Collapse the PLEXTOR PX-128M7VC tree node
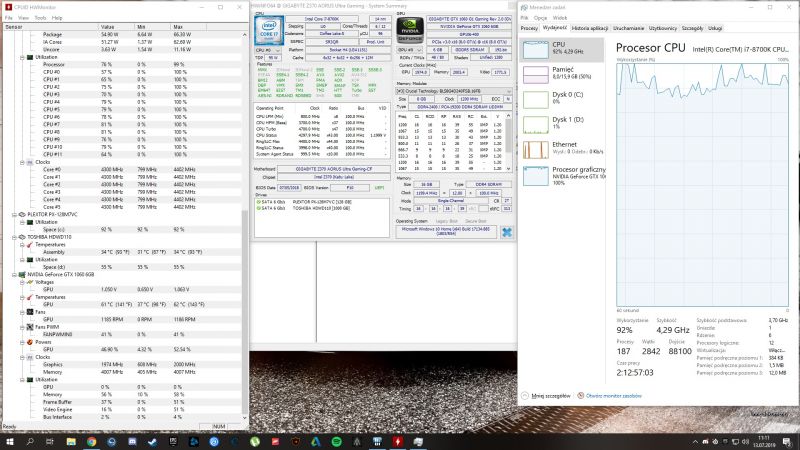The width and height of the screenshot is (800, 450). pos(15,215)
